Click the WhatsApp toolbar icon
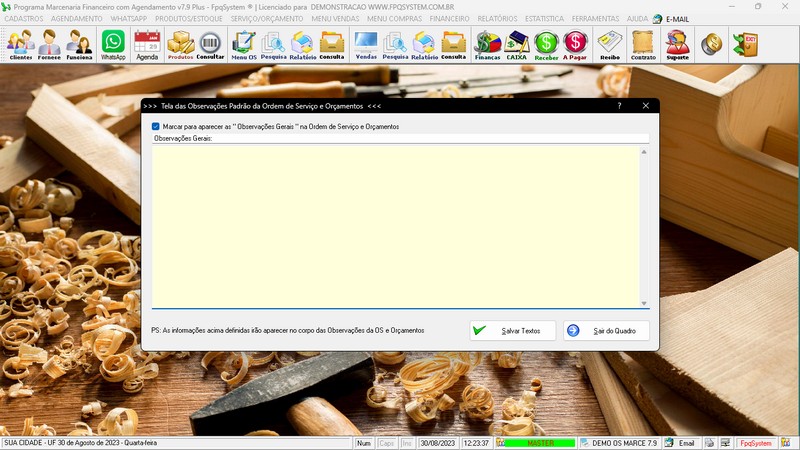The height and width of the screenshot is (450, 800). coord(114,45)
